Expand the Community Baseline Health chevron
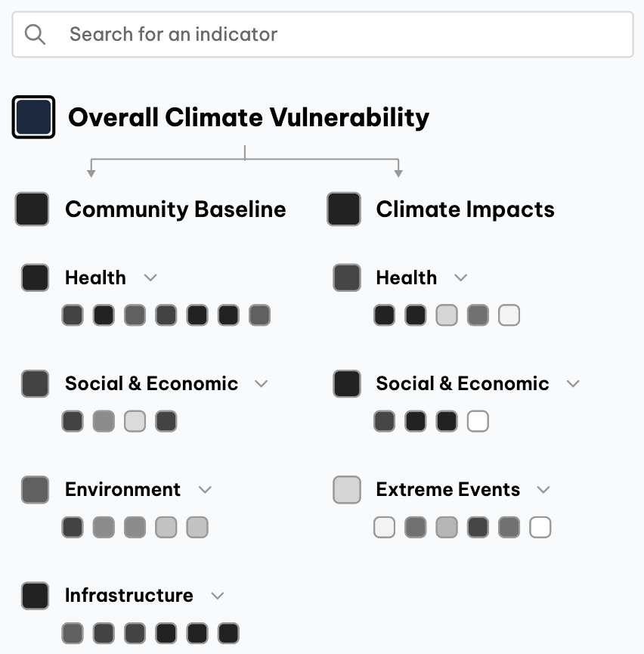 [150, 277]
